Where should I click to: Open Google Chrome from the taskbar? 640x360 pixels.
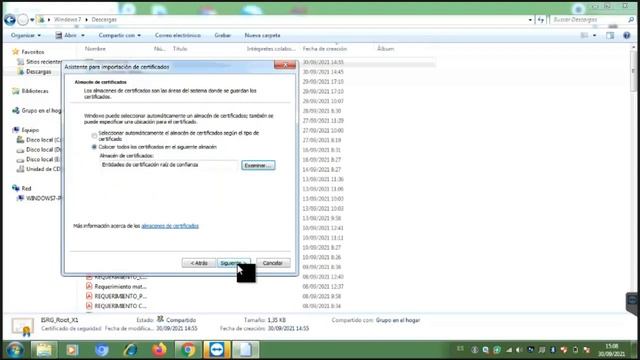(188, 350)
